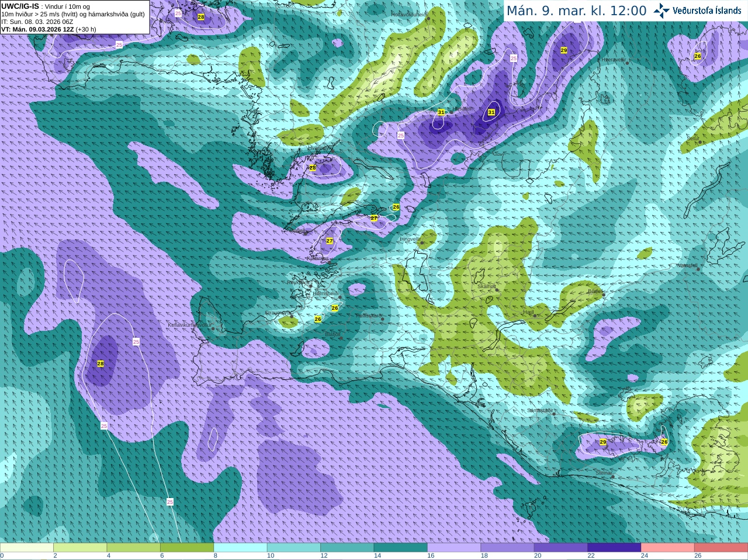Pick the 0–2 m/s legend color
This screenshot has width=748, height=560.
[x=27, y=548]
